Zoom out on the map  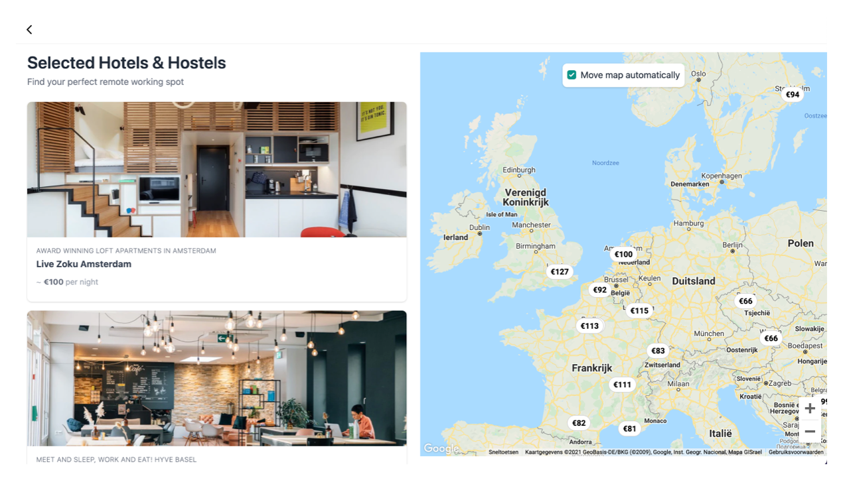tap(810, 432)
